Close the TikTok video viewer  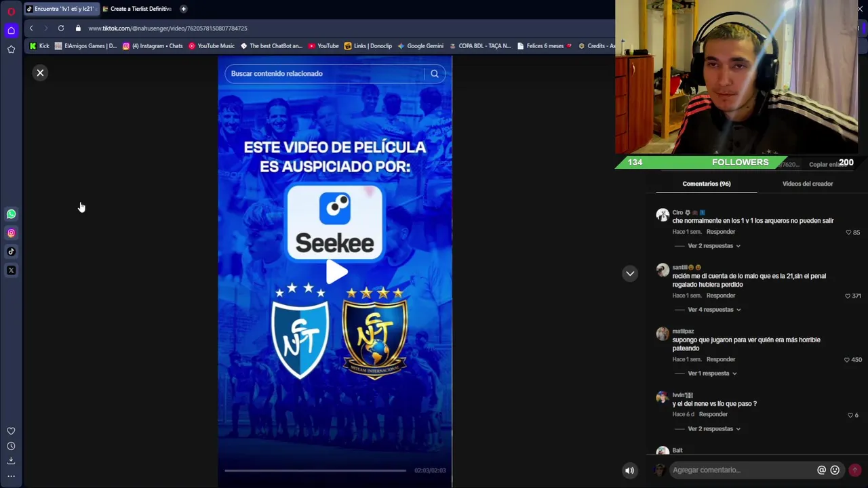pyautogui.click(x=40, y=73)
